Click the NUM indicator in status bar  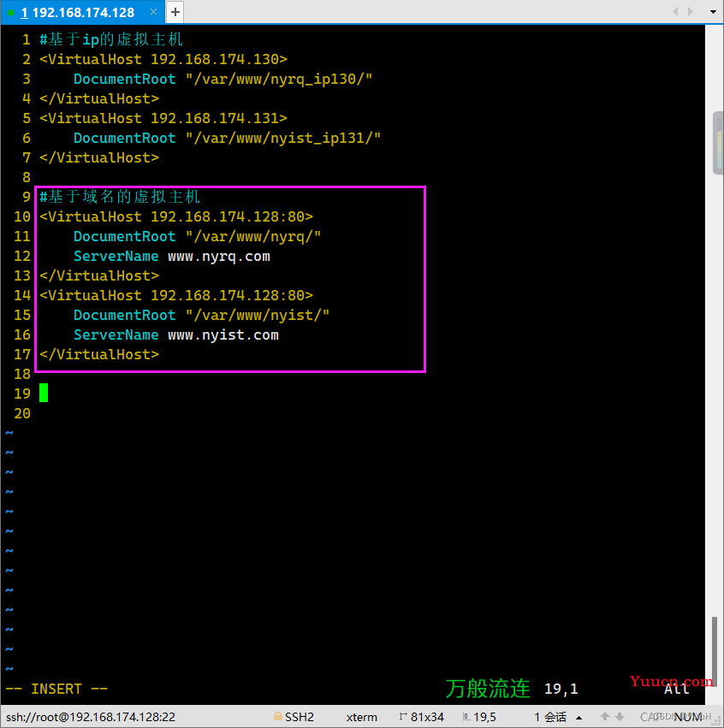[x=688, y=717]
